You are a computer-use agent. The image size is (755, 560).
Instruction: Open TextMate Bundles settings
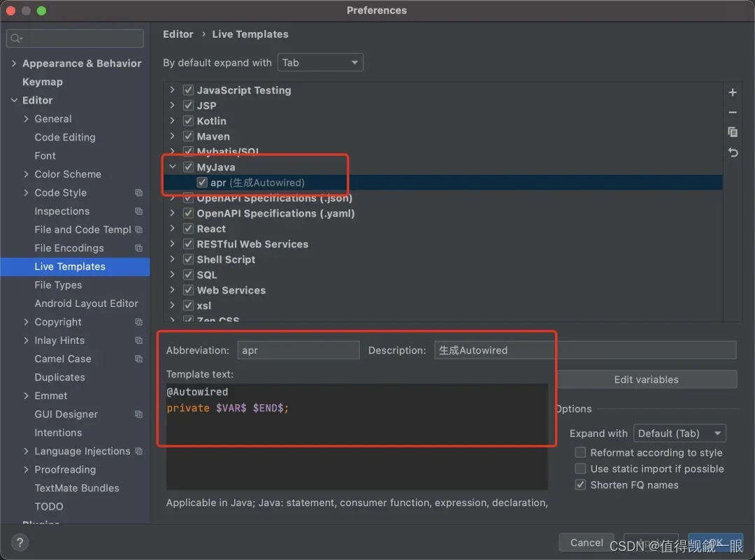pos(77,488)
